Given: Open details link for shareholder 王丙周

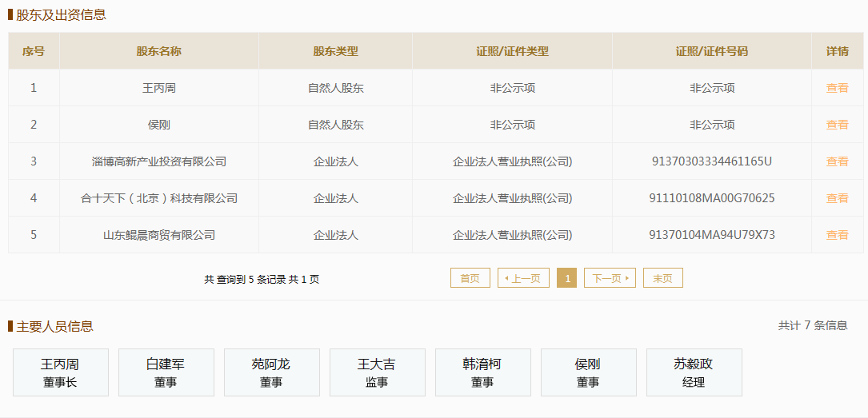Looking at the screenshot, I should point(837,88).
